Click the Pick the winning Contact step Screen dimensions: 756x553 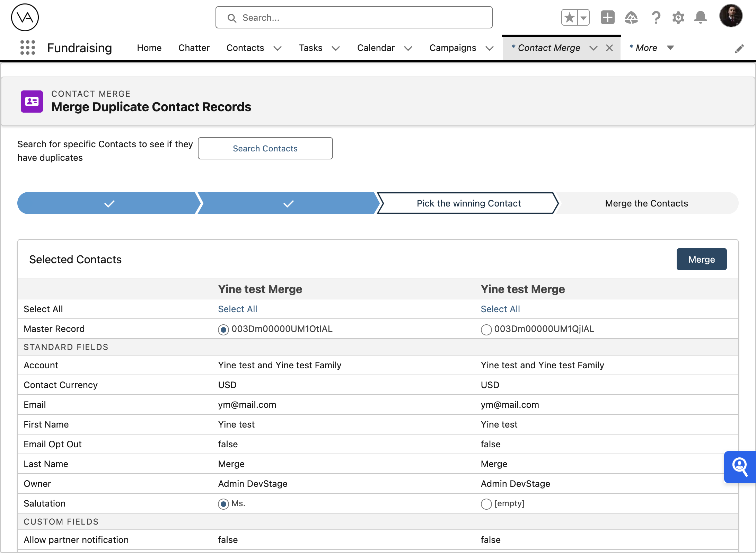[469, 203]
